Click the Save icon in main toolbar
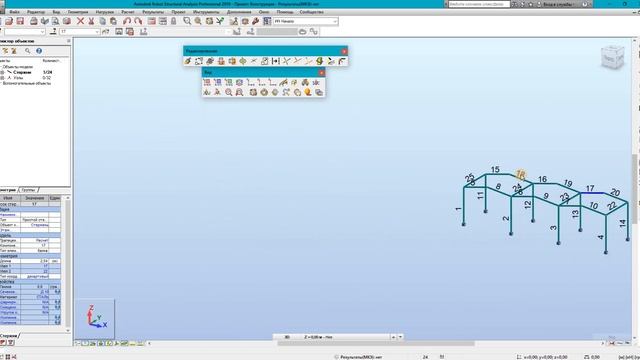640x360 pixels. click(x=20, y=21)
